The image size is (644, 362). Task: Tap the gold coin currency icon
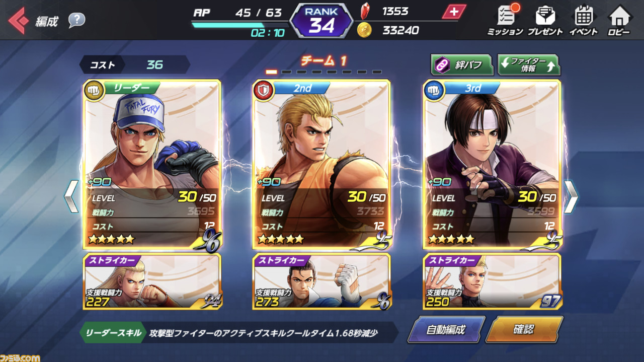[364, 30]
